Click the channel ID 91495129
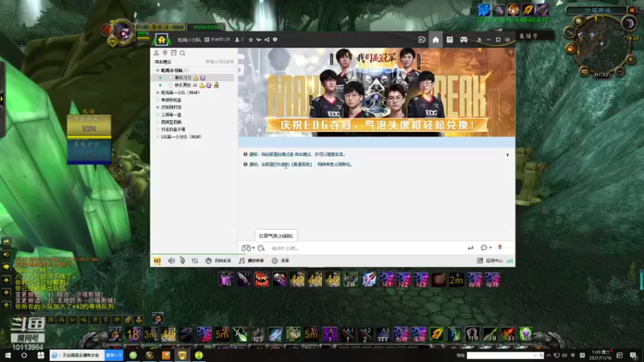This screenshot has width=644, height=362. [x=220, y=39]
